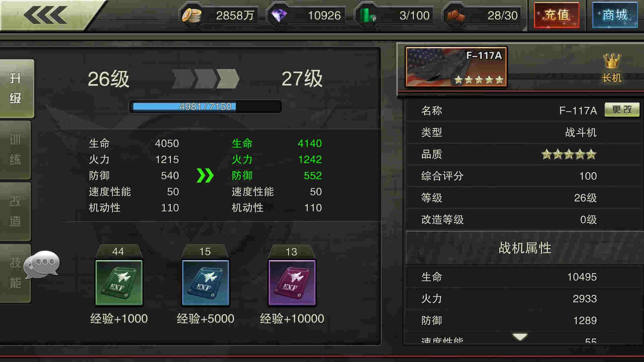This screenshot has height=362, width=644.
Task: Tap the brown supplies resource icon
Action: tap(456, 15)
